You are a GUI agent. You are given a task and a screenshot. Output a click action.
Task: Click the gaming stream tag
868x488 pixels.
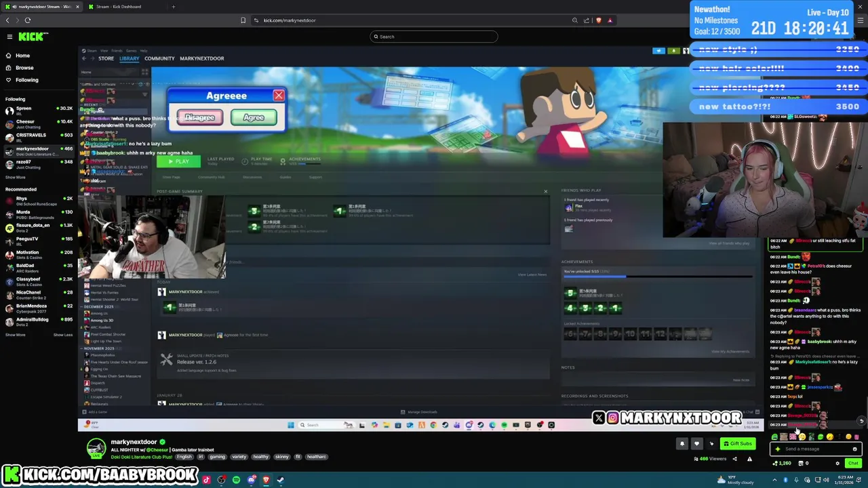coord(217,457)
